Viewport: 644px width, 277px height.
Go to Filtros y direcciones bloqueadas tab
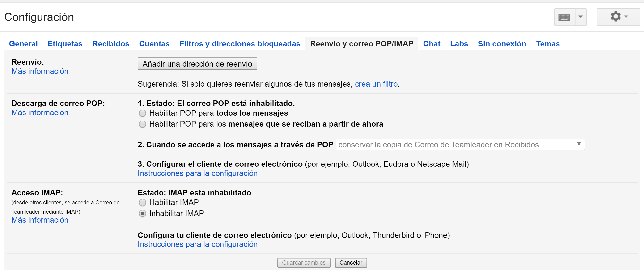(x=240, y=44)
